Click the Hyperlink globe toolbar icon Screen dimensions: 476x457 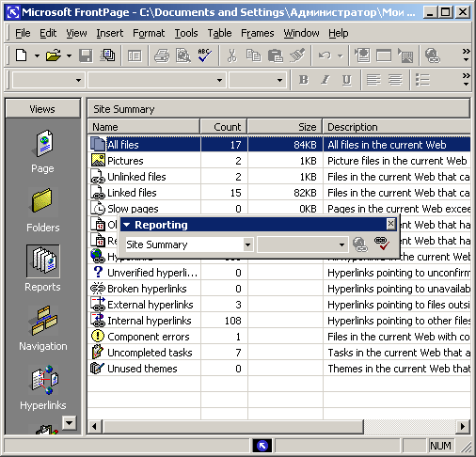pos(433,55)
